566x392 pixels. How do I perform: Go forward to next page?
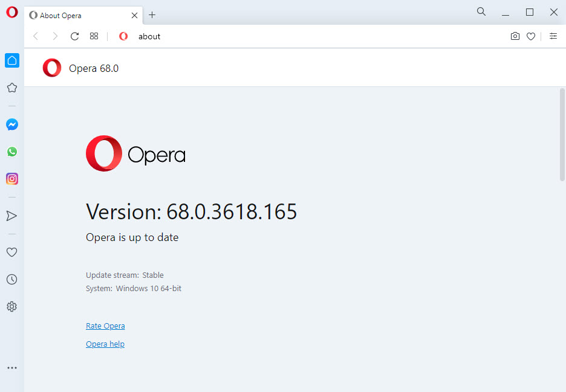55,36
